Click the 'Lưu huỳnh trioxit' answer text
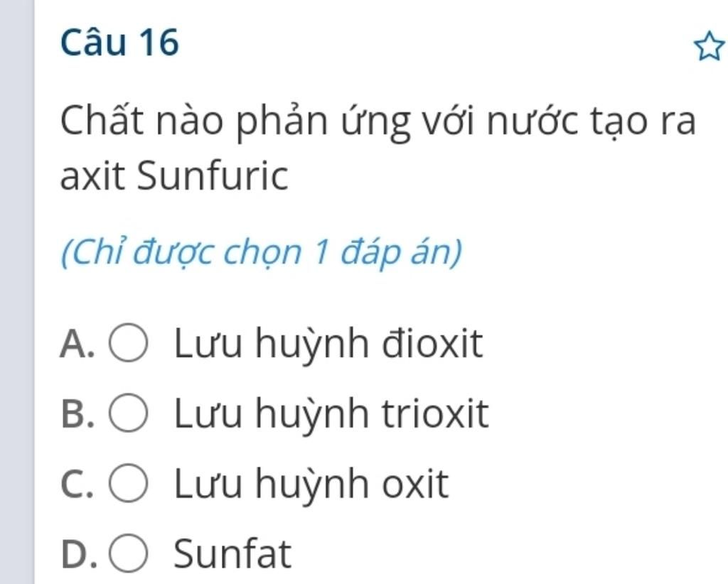 point(331,413)
